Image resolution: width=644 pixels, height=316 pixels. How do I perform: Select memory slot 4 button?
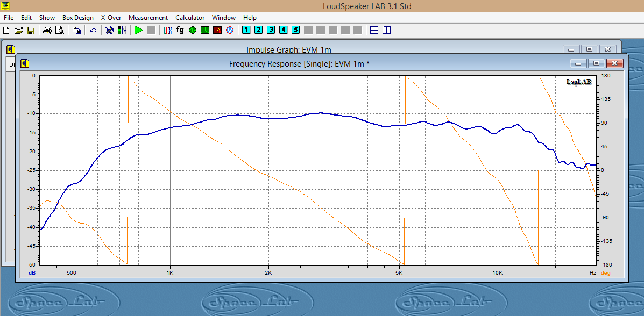click(284, 30)
